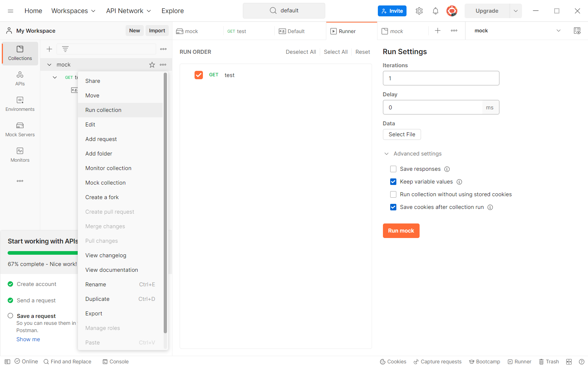
Task: Click the filter icon in collections search
Action: [x=65, y=49]
